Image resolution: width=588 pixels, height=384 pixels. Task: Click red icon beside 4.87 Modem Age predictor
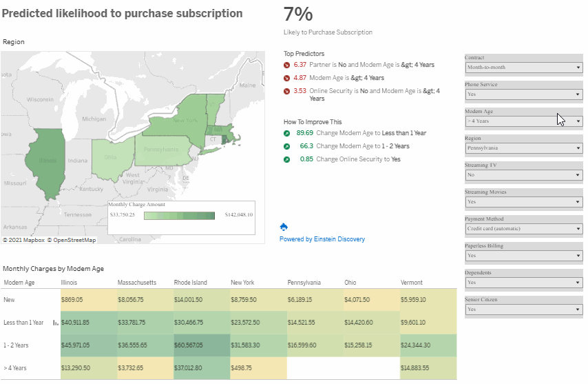tap(286, 78)
